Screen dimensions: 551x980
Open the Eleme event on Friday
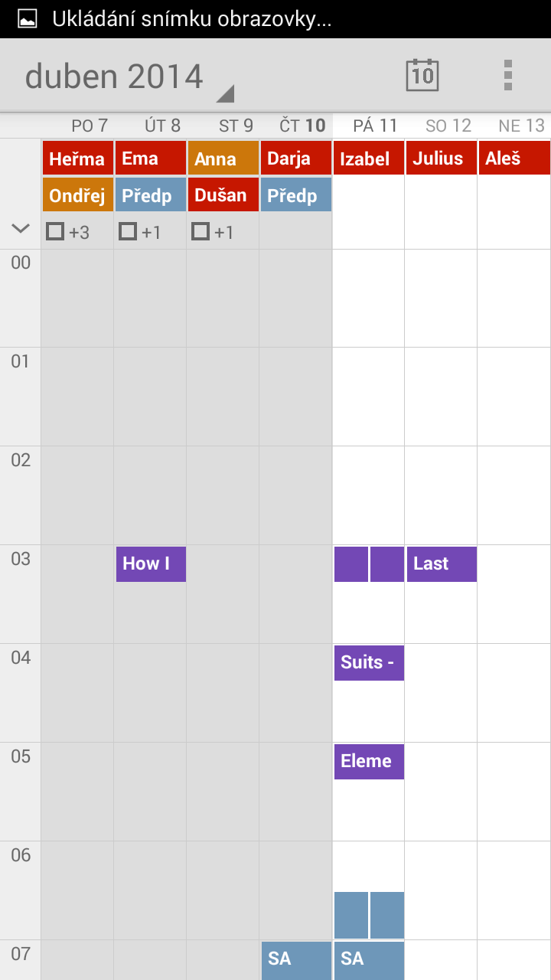coord(369,761)
